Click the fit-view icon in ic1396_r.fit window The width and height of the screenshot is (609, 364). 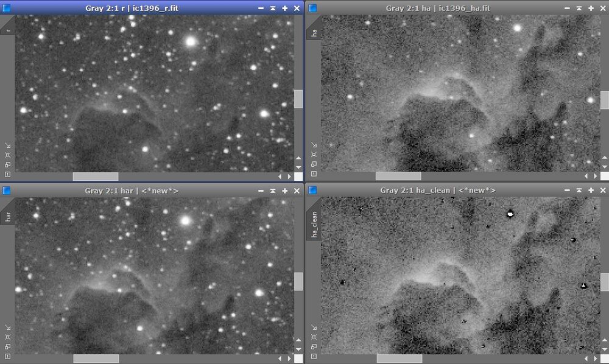[8, 155]
